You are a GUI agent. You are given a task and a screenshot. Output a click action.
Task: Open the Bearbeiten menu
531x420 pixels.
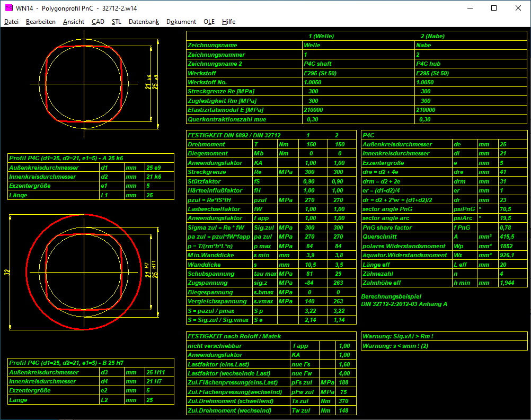pyautogui.click(x=40, y=22)
